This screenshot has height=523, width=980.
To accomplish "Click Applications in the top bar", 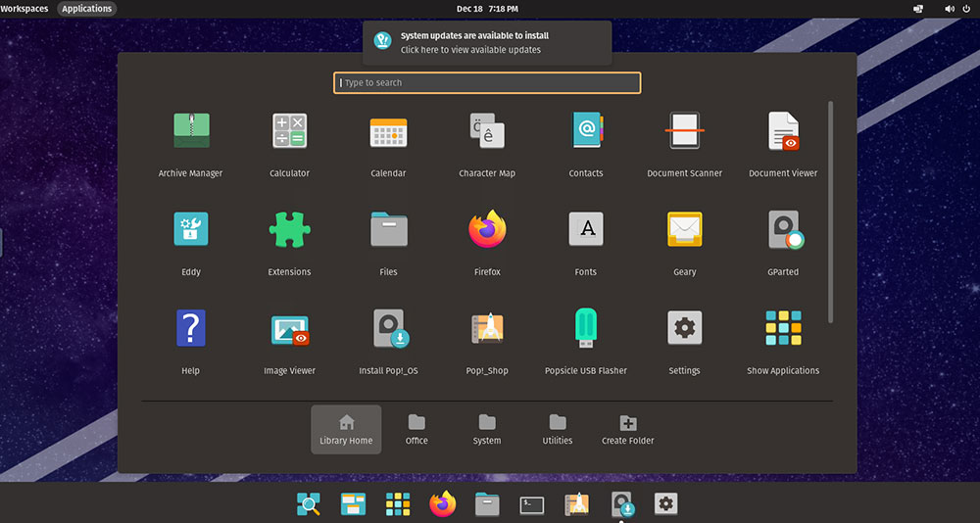I will tap(87, 9).
